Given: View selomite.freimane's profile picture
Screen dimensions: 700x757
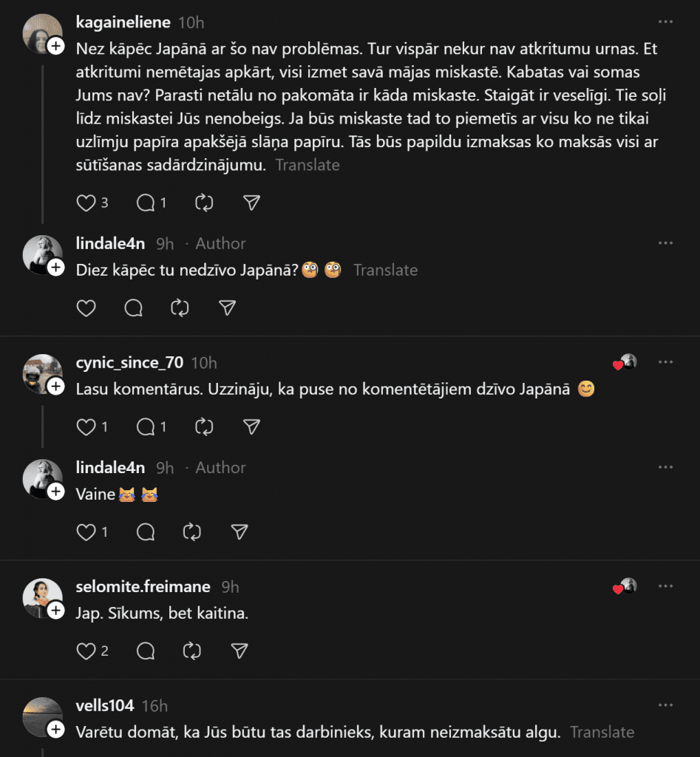Looking at the screenshot, I should [x=42, y=597].
